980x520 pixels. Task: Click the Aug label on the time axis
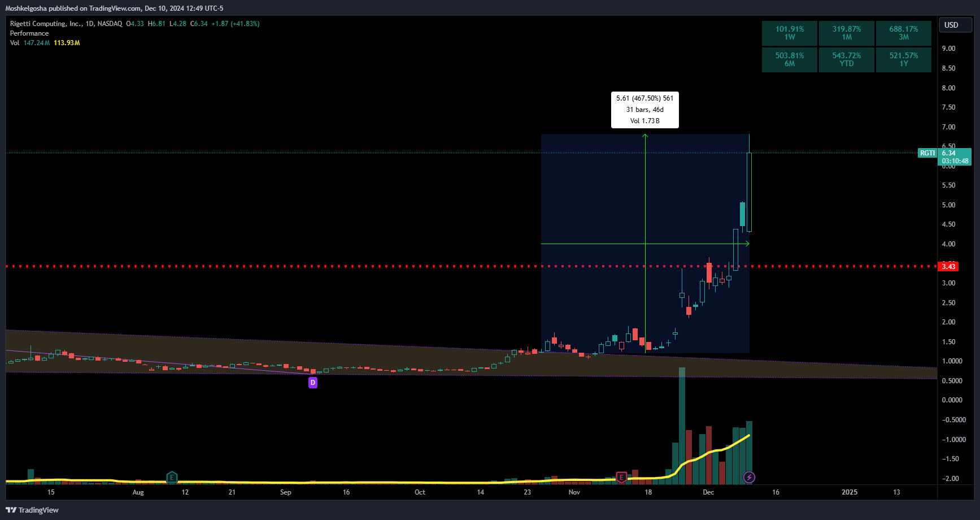coord(138,492)
